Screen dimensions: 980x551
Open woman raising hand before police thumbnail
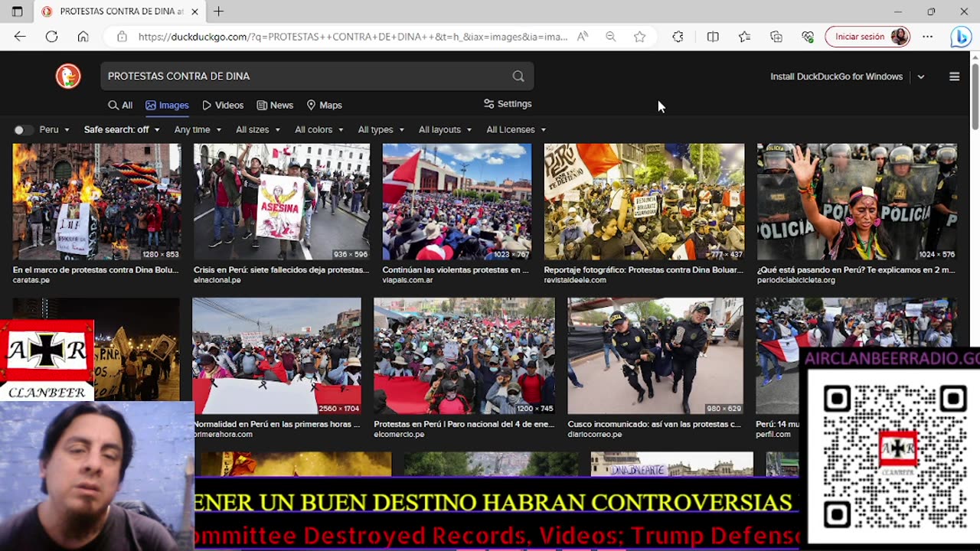tap(857, 202)
